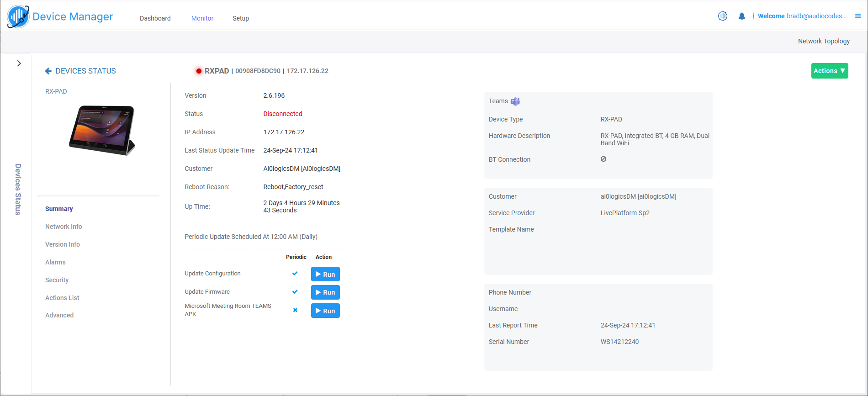
Task: Open the Setup tab
Action: [241, 18]
